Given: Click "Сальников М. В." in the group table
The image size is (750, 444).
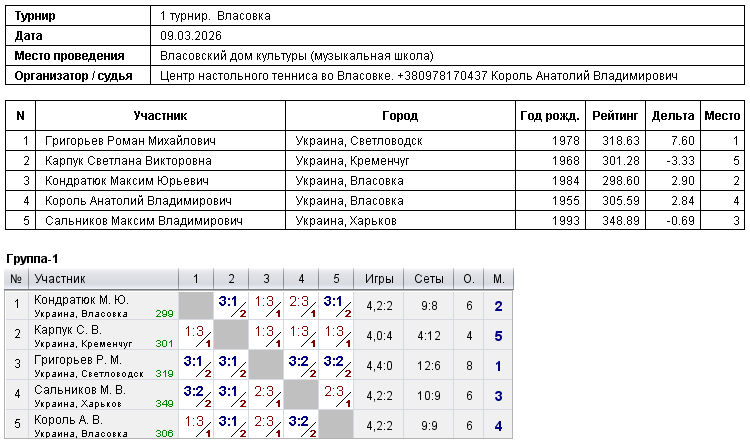Looking at the screenshot, I should pos(80,390).
